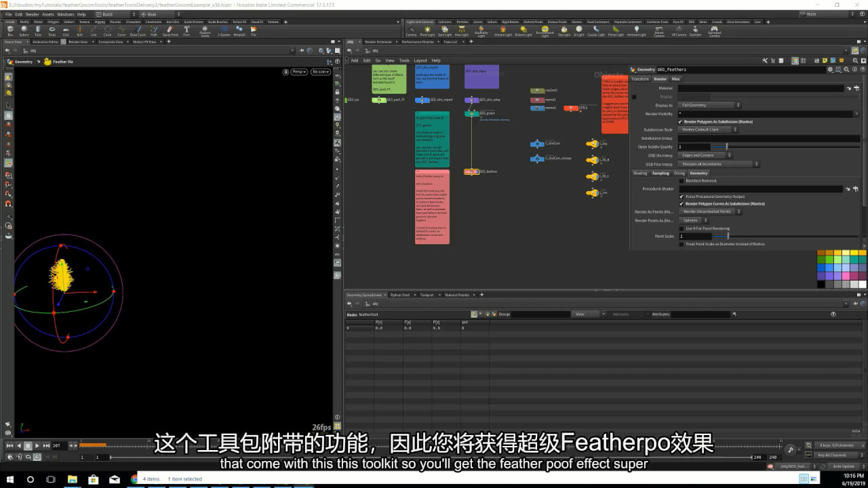Image resolution: width=868 pixels, height=488 pixels.
Task: Select the Box shelf tool
Action: 9,30
